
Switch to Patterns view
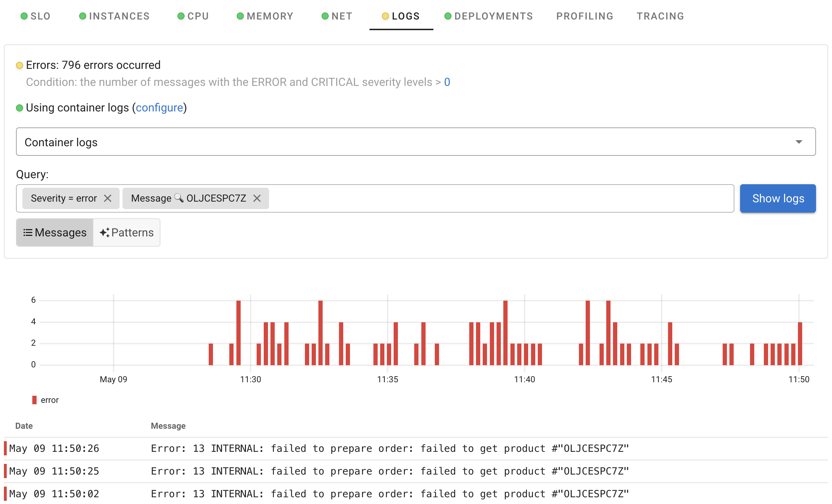click(x=127, y=232)
